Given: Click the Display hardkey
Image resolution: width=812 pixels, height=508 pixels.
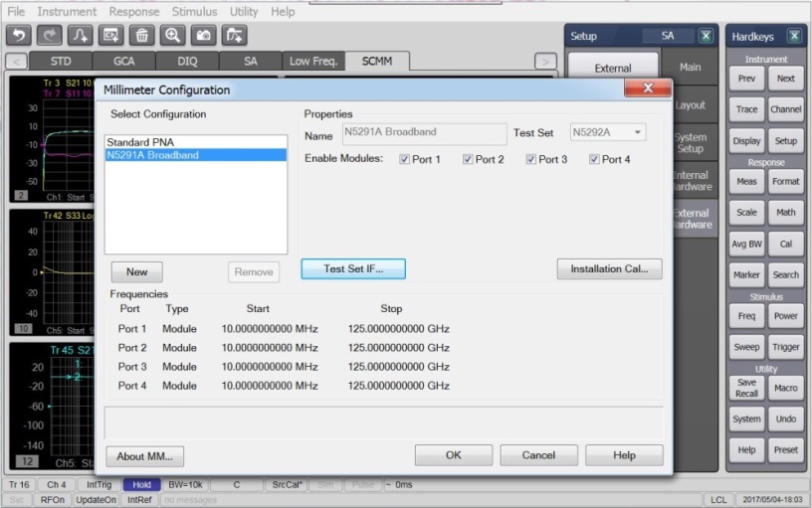Looking at the screenshot, I should pos(746,141).
